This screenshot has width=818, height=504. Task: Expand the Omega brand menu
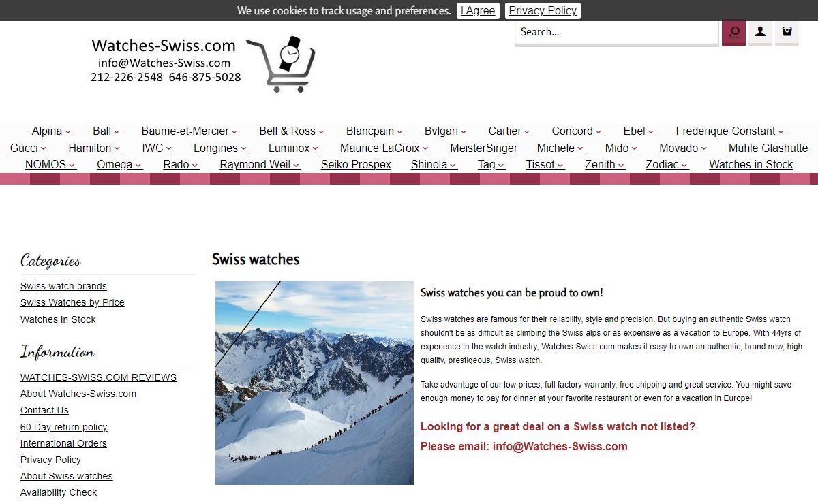pyautogui.click(x=119, y=164)
